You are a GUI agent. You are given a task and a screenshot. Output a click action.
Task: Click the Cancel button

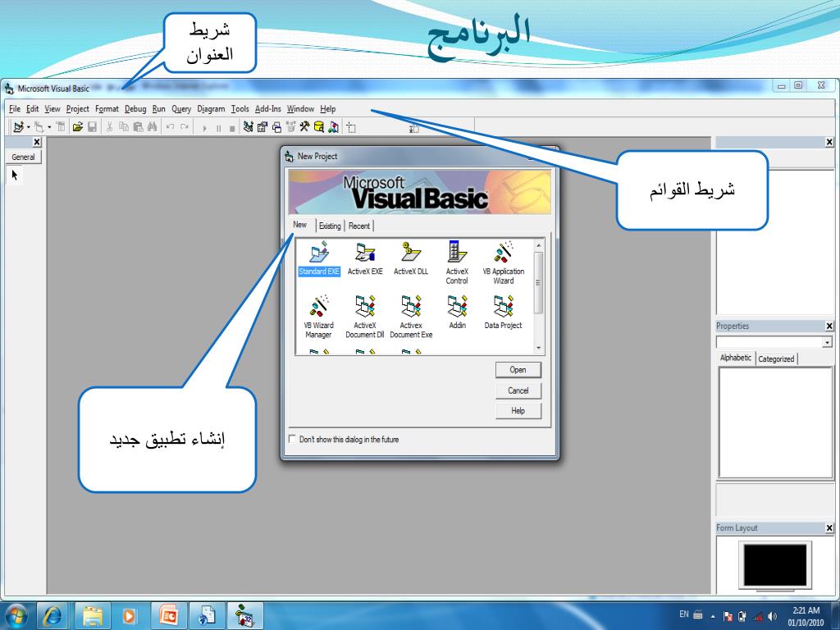pos(518,390)
